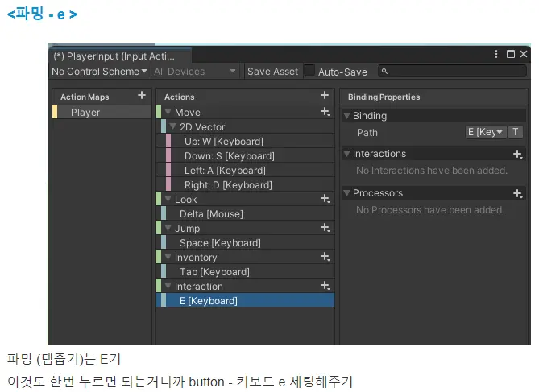Maximize the PlayerInput window
This screenshot has width=539, height=392.
click(x=511, y=54)
